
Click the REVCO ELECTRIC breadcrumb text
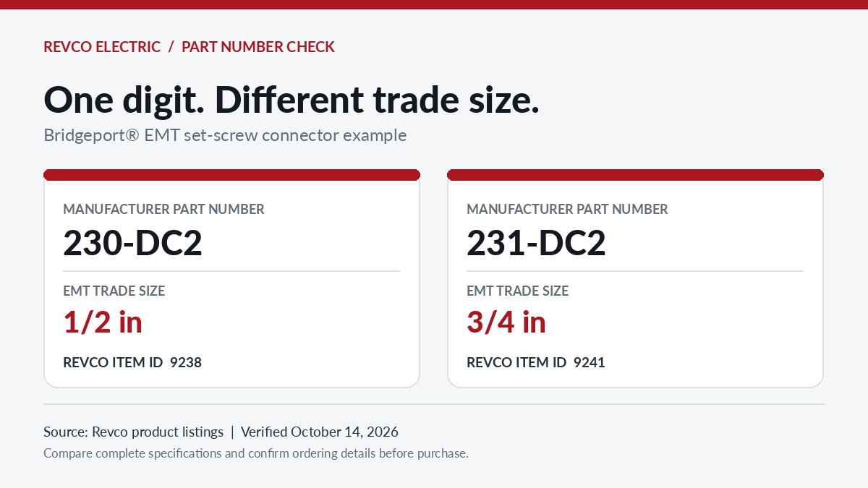[102, 47]
